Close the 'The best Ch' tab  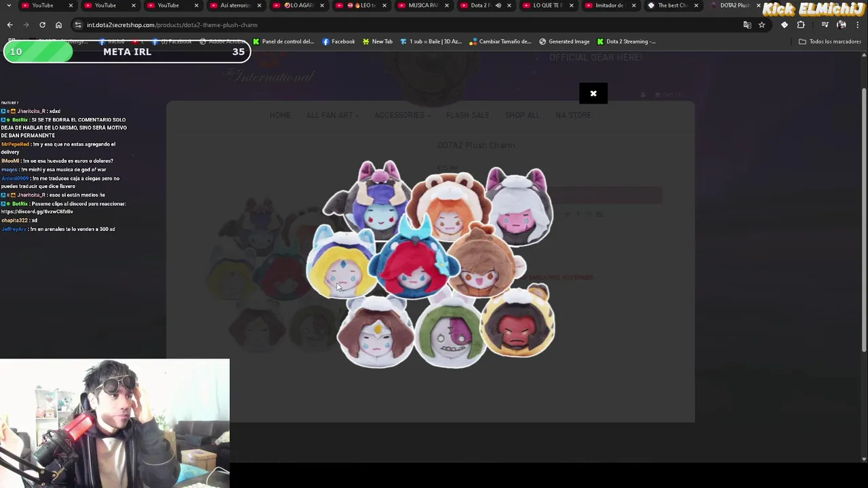click(696, 5)
